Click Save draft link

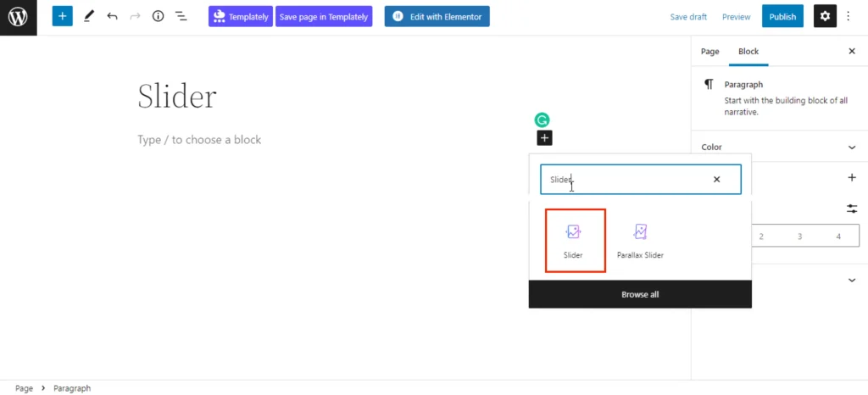click(688, 17)
